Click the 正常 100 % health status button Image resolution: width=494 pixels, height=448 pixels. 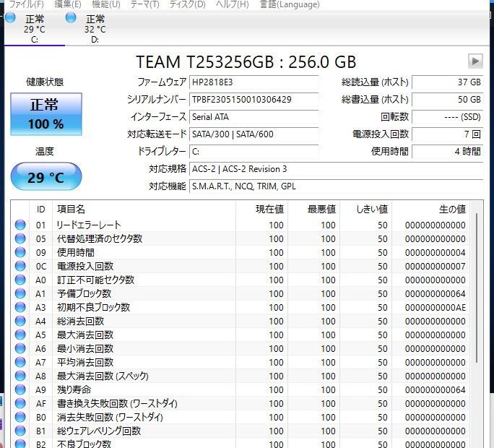(46, 114)
